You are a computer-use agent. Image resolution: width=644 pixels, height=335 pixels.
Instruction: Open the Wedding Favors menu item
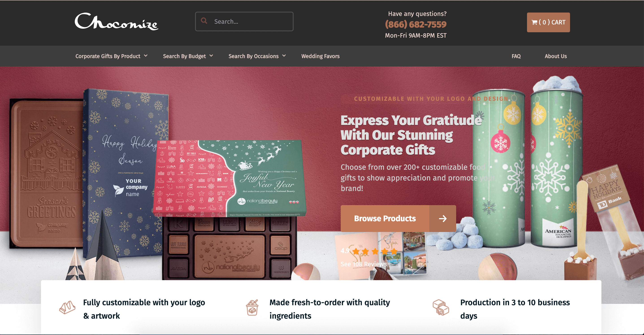coord(320,56)
